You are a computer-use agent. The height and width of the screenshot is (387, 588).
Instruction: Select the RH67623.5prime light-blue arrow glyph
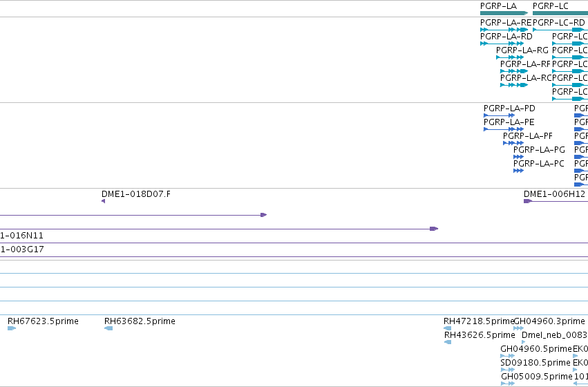12,328
